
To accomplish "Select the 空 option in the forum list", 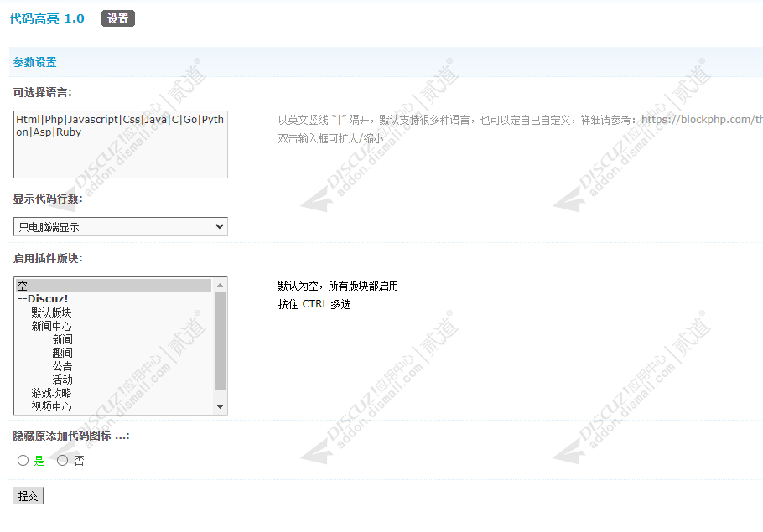I will 114,286.
